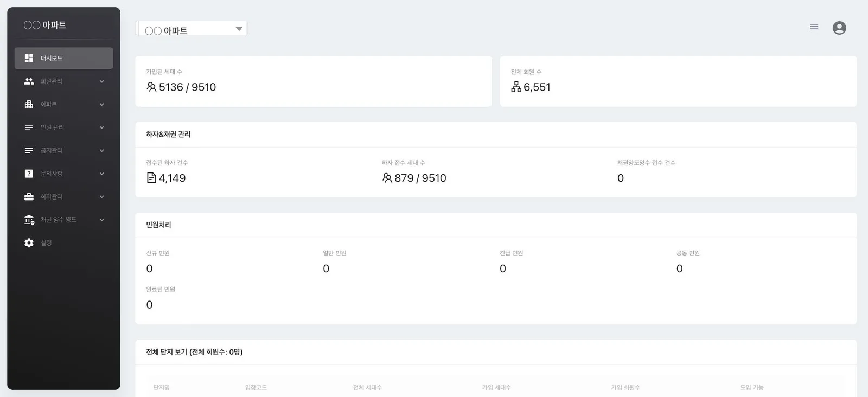Viewport: 868px width, 397px height.
Task: Open the ○○ 아파트 apartment selector dropdown
Action: 193,29
